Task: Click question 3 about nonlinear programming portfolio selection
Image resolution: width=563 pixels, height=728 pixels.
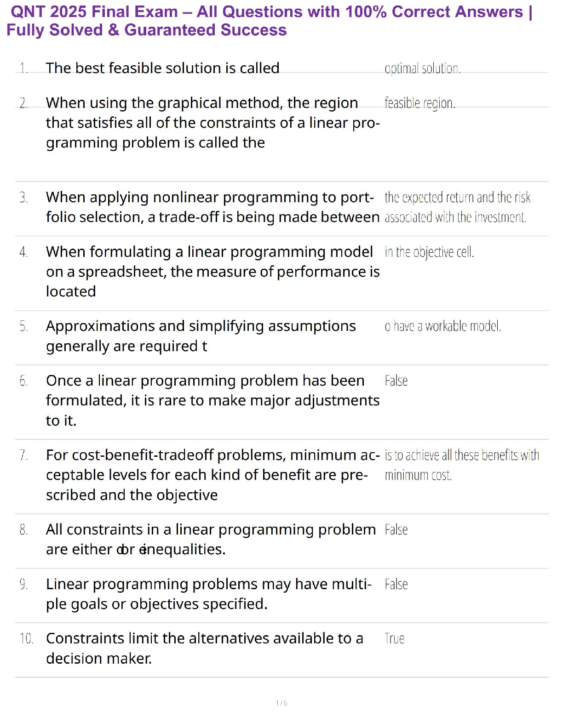Action: pos(213,207)
